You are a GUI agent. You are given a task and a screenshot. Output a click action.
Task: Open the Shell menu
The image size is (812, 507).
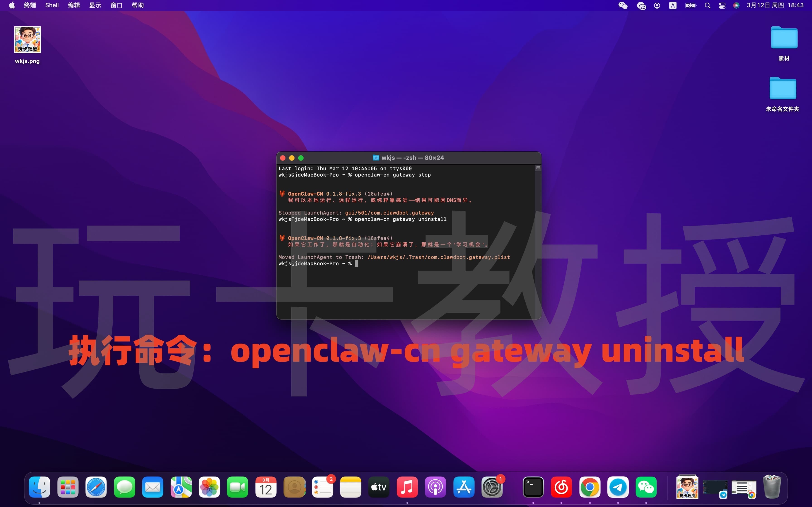(52, 5)
